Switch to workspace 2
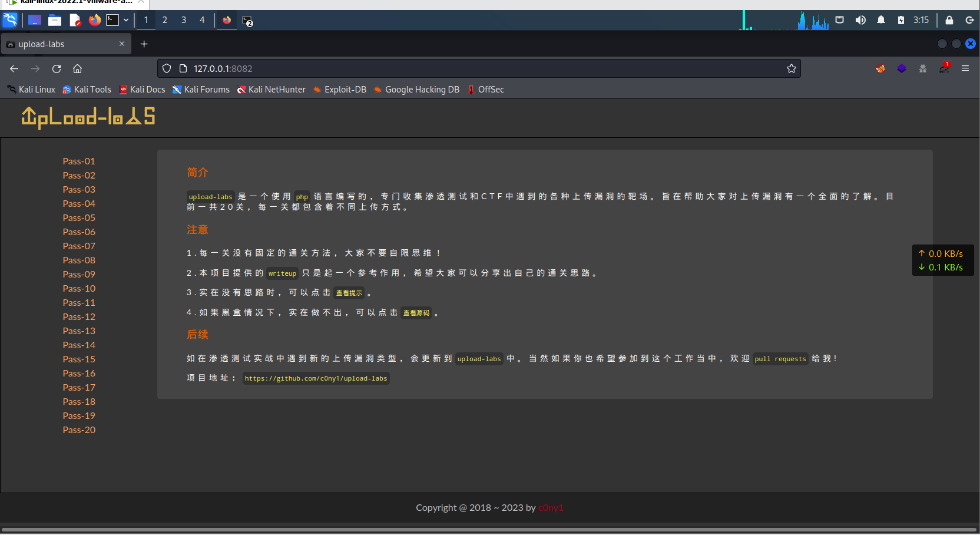Image resolution: width=980 pixels, height=535 pixels. point(165,20)
